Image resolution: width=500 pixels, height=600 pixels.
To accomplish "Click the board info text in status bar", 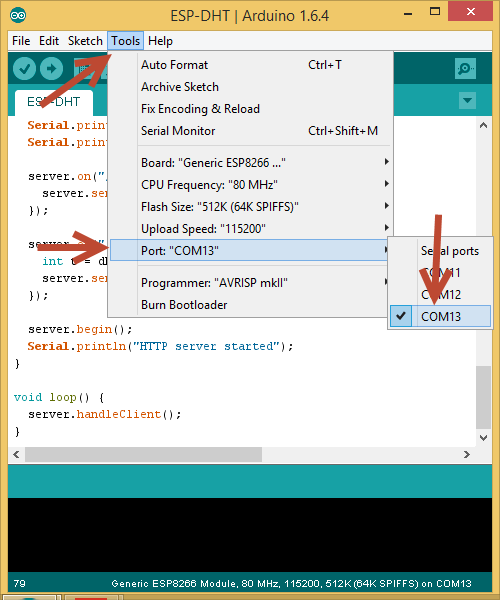I will pos(291,584).
